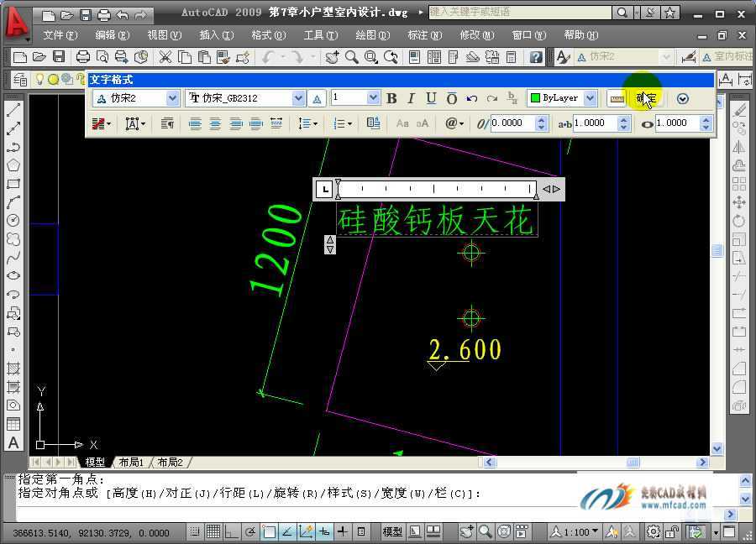Select the Line tool in draw toolbar

pos(13,110)
